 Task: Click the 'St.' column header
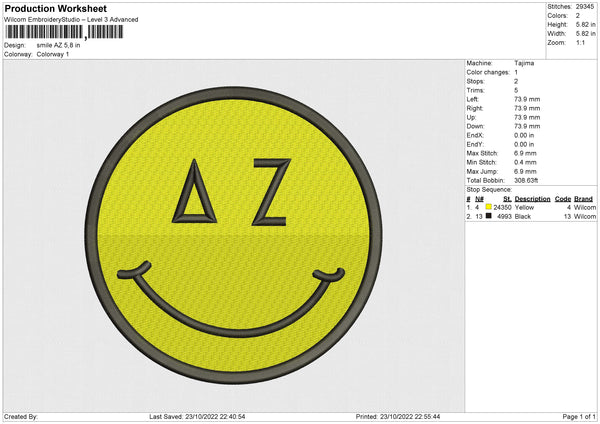point(507,199)
